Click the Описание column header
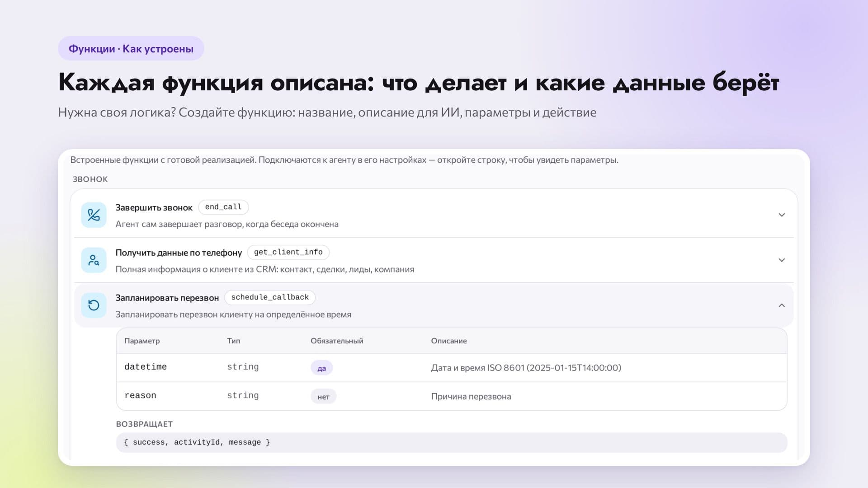Image resolution: width=868 pixels, height=488 pixels. pos(449,341)
